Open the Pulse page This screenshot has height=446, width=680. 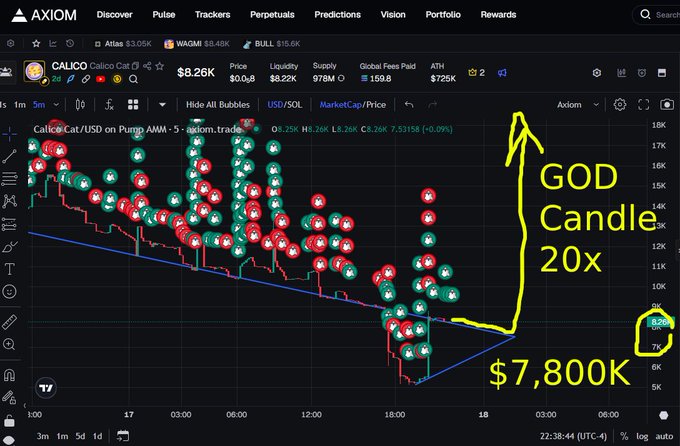tap(164, 15)
